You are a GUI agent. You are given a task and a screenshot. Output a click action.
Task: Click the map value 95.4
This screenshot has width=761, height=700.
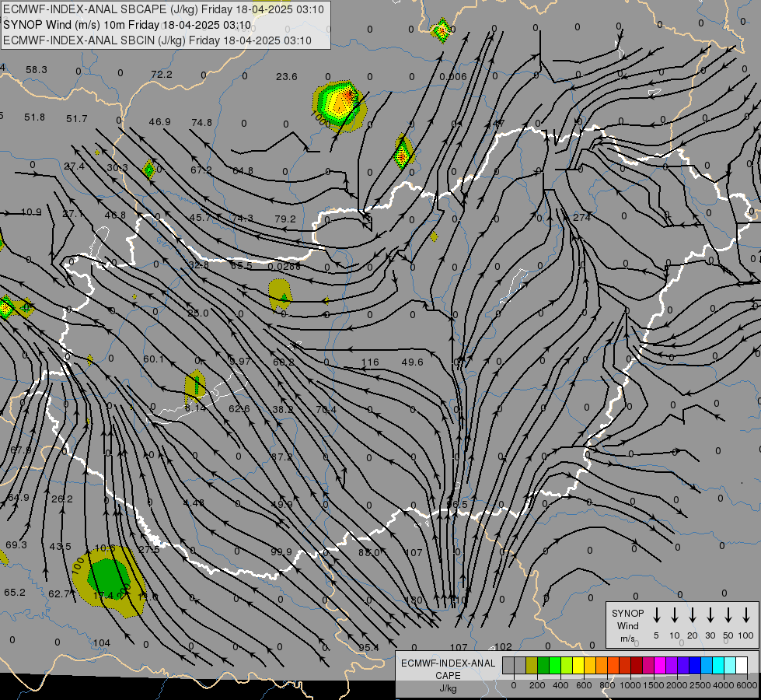coord(369,648)
